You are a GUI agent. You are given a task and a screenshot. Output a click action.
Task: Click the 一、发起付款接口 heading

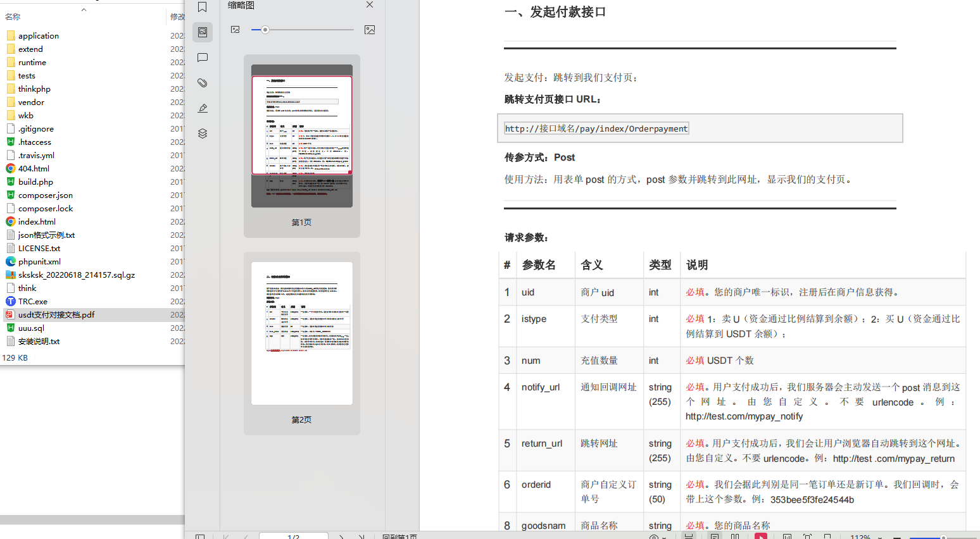point(555,12)
